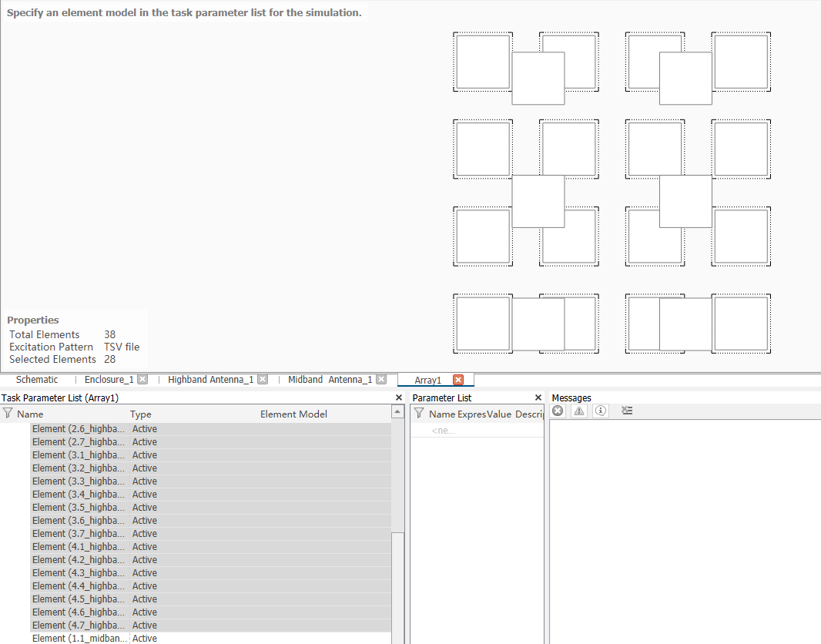Close the Midband Antenna_1 tab
Image resolution: width=821 pixels, height=644 pixels.
point(381,380)
